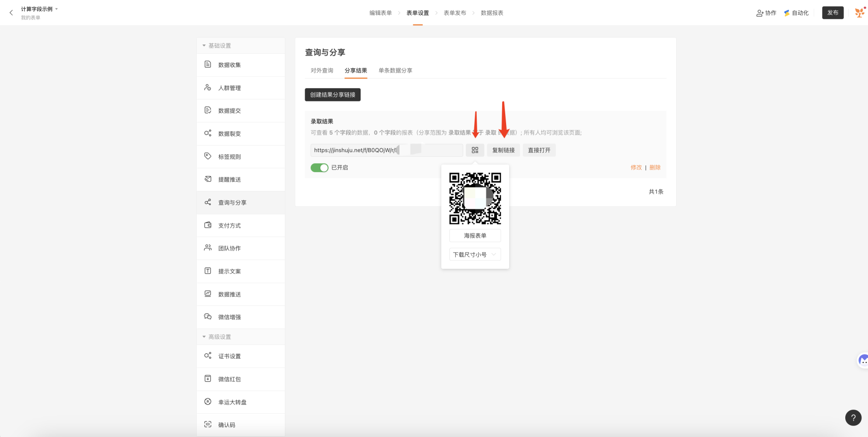Image resolution: width=868 pixels, height=437 pixels.
Task: Click the 团队协作 team icon
Action: (208, 248)
